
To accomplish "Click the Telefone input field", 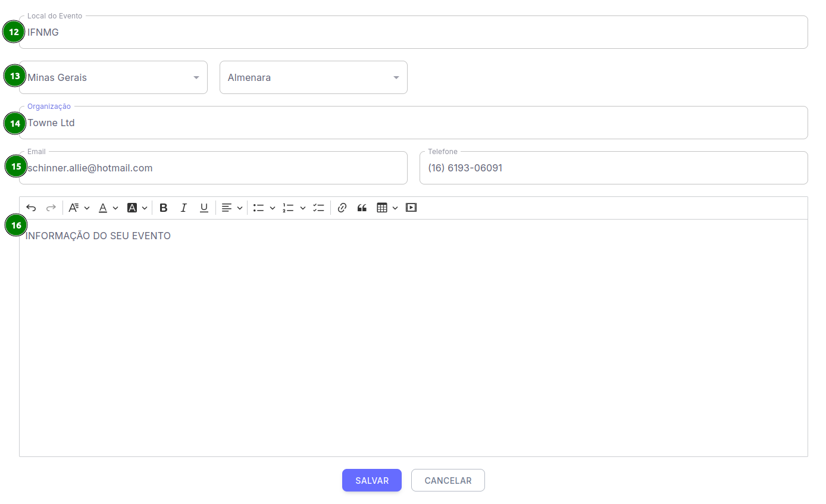I will (613, 168).
